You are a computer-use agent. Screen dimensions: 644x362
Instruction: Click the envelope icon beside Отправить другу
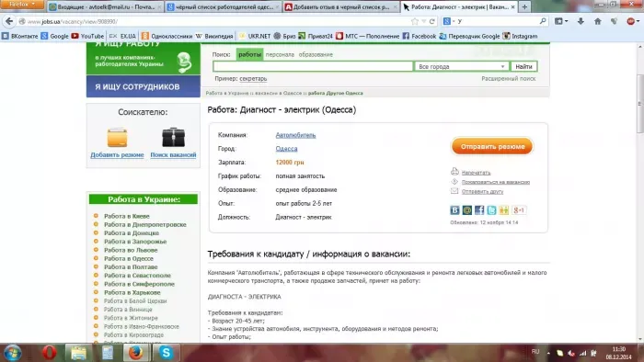click(x=454, y=191)
